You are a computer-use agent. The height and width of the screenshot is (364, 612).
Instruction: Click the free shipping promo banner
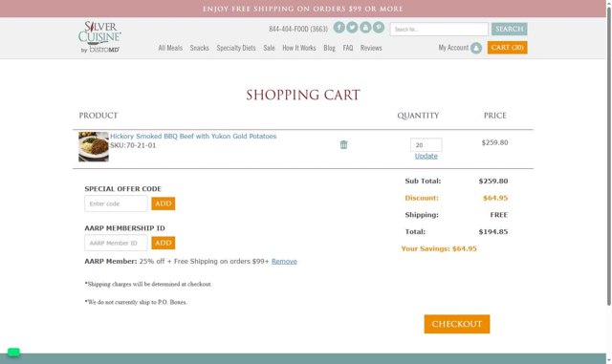tap(303, 9)
